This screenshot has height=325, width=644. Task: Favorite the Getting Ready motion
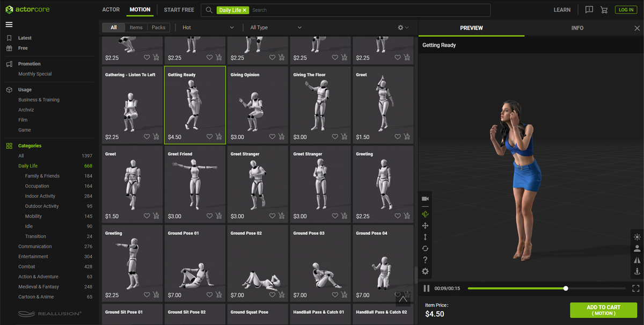click(x=210, y=137)
